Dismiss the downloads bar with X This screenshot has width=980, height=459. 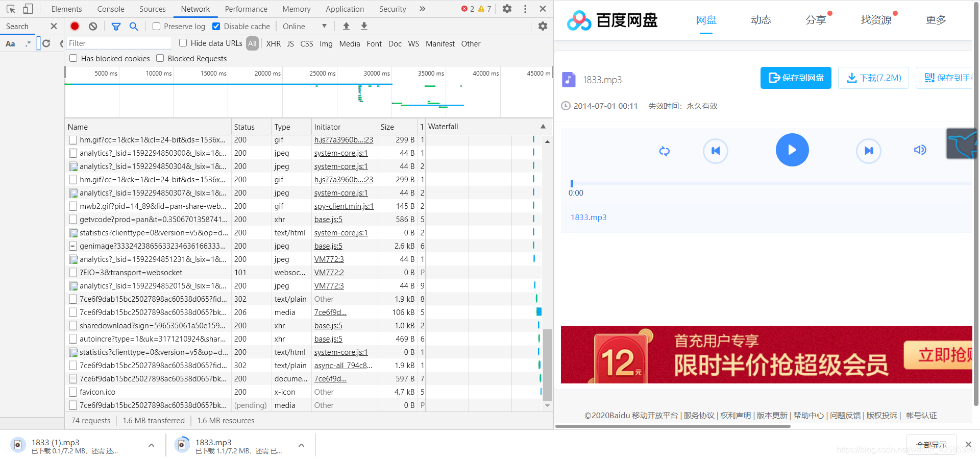(x=968, y=444)
